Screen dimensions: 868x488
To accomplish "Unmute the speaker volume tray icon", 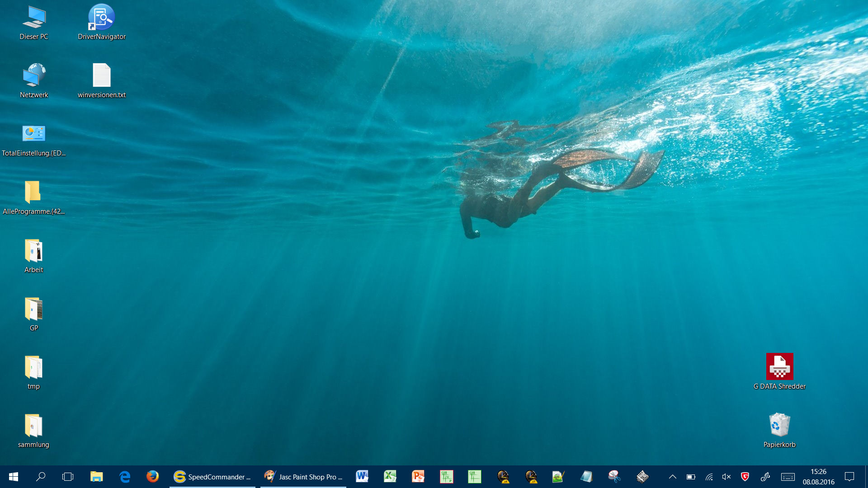I will [726, 477].
